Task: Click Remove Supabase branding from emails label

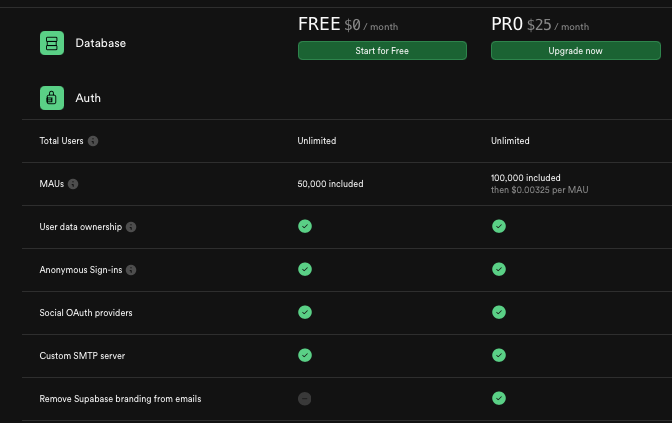Action: pos(120,399)
